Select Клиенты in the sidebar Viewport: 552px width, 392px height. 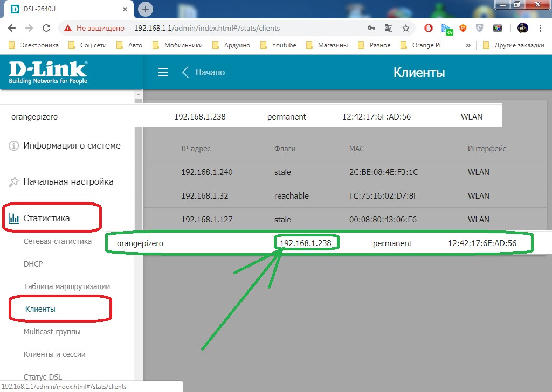click(x=40, y=309)
